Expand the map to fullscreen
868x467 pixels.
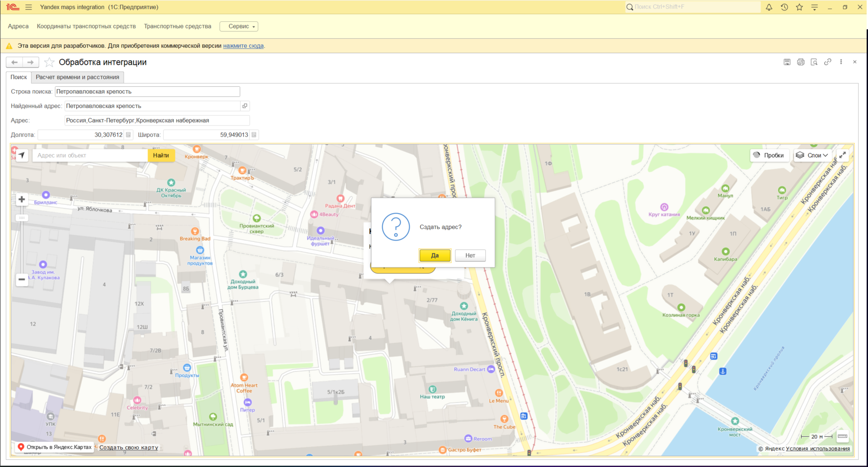pyautogui.click(x=842, y=155)
